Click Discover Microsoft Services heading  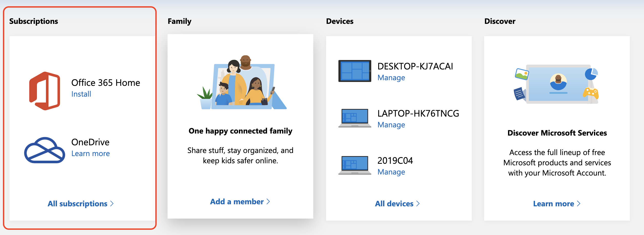click(x=557, y=133)
